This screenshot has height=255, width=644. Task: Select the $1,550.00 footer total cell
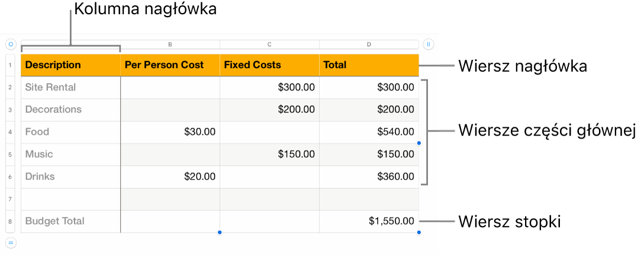click(x=369, y=221)
